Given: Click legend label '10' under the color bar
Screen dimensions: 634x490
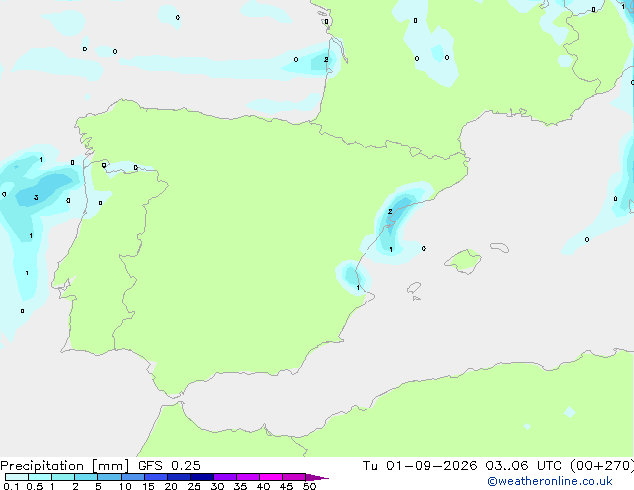Looking at the screenshot, I should coord(125,486).
